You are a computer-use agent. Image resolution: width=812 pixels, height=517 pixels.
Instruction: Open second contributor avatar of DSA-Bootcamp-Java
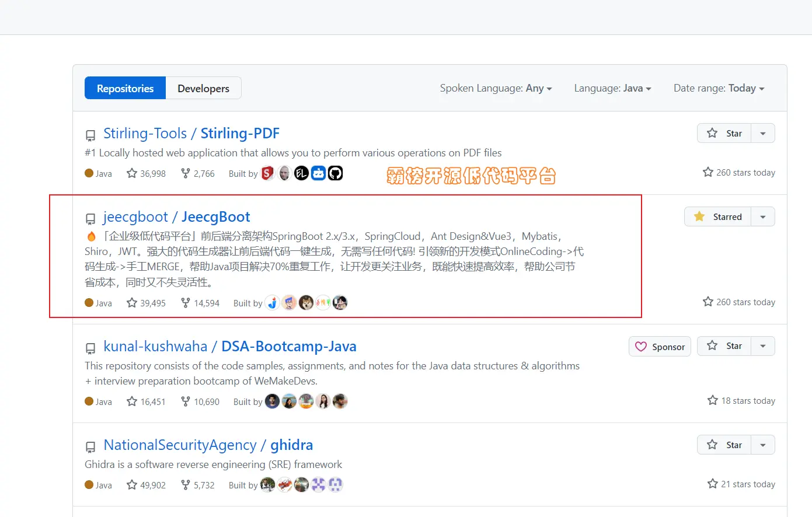pos(289,401)
